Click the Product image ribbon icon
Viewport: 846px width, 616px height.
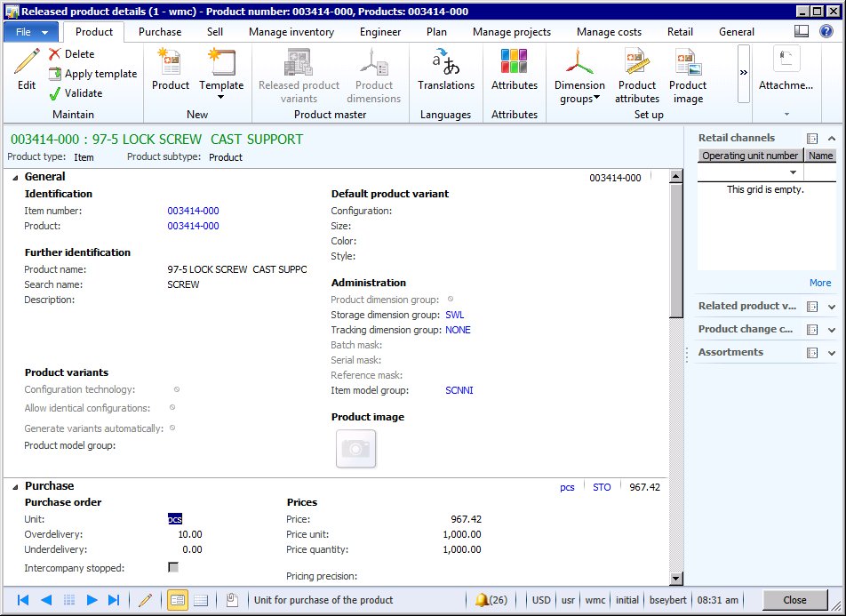(687, 76)
